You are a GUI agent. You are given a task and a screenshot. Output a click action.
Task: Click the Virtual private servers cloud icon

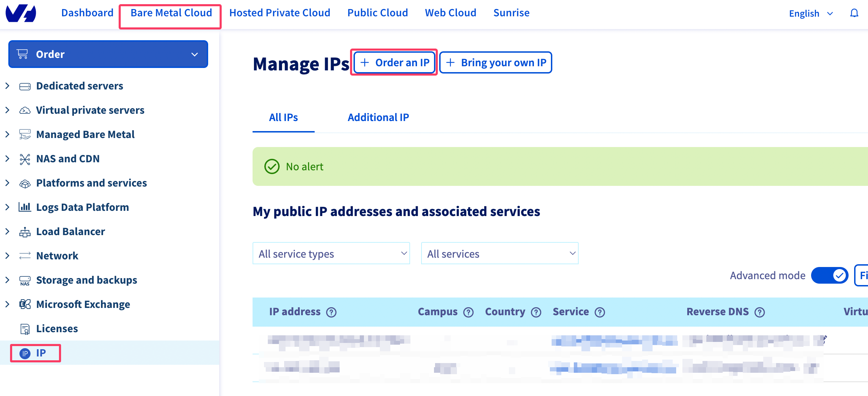25,110
